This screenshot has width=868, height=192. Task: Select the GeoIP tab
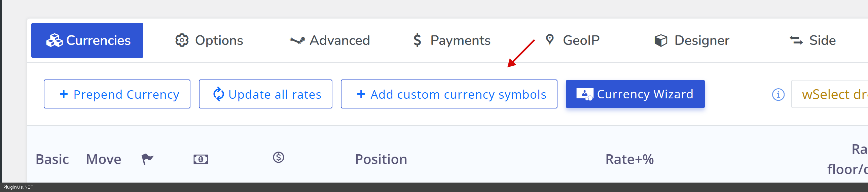(573, 40)
